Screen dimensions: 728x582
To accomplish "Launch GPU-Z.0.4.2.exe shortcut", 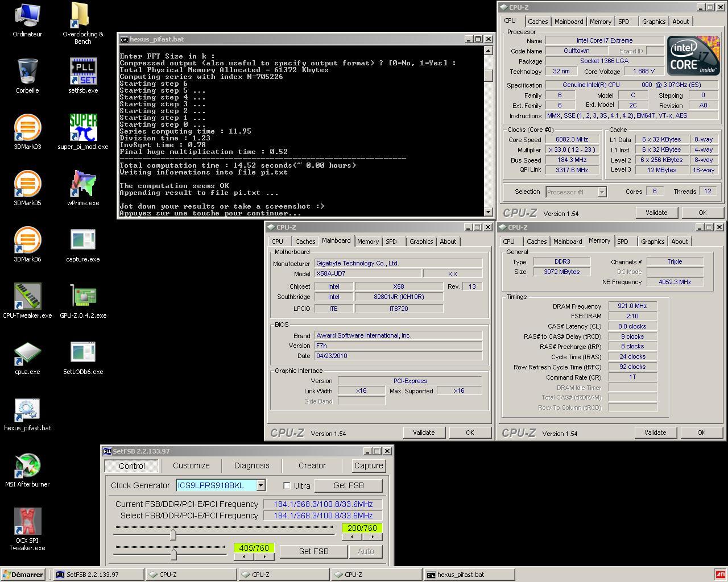I will point(83,301).
